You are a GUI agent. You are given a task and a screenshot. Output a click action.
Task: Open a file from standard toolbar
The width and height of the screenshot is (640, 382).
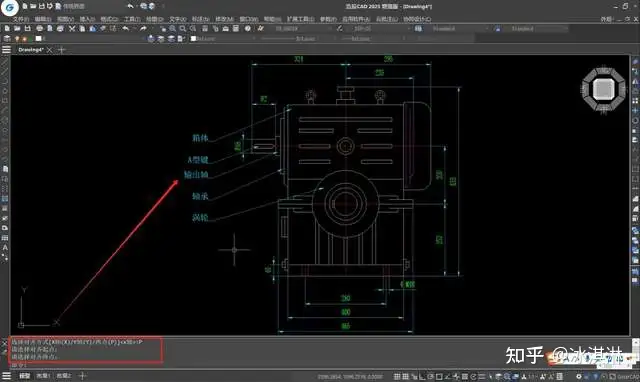(17, 29)
